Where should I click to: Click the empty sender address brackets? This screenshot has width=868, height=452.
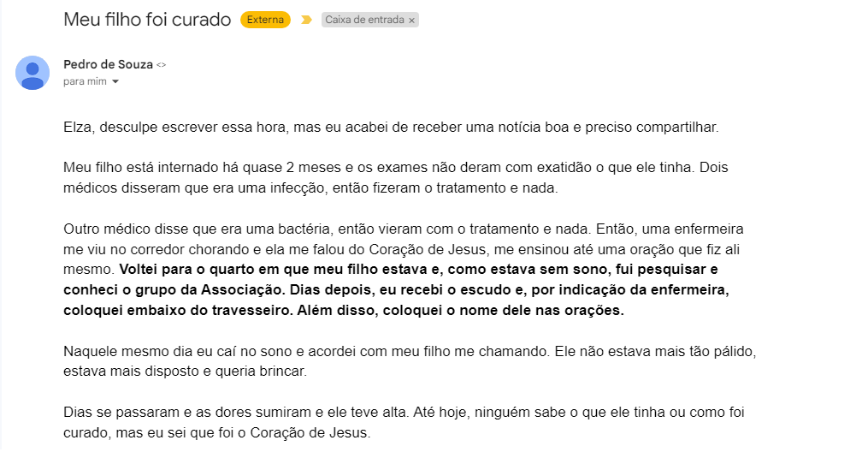pos(161,65)
